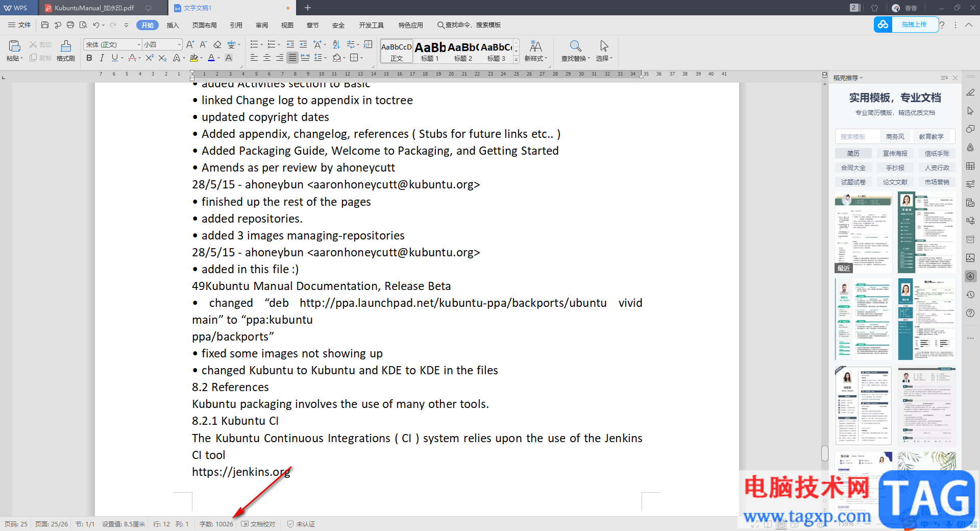Click the selection pointer icon in sidebar

[x=970, y=111]
